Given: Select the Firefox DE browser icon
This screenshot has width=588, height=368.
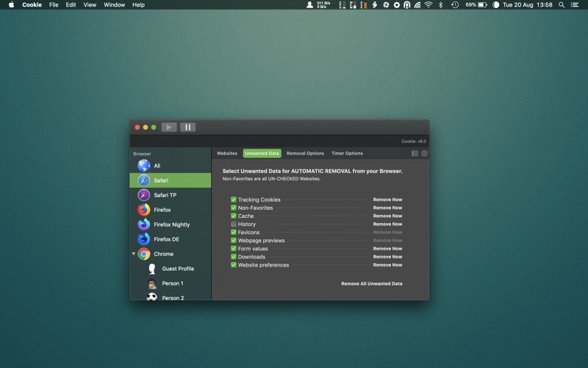Looking at the screenshot, I should click(144, 239).
